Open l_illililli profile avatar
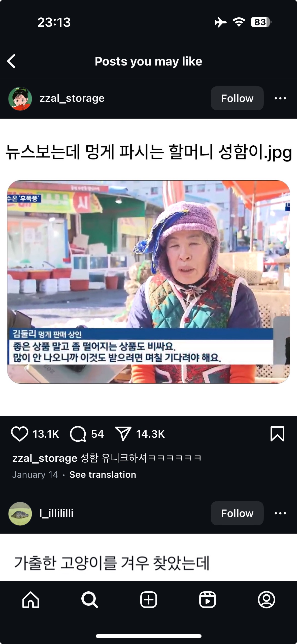Image resolution: width=297 pixels, height=644 pixels. [x=20, y=513]
